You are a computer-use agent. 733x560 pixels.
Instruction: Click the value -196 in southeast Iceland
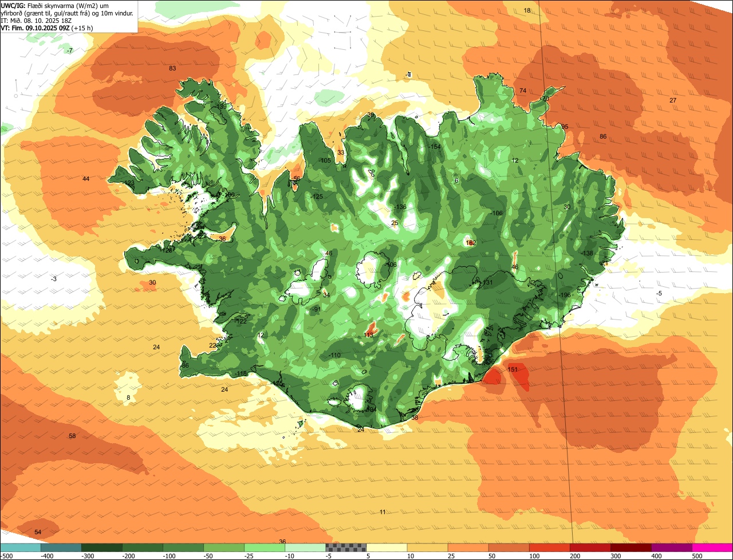pyautogui.click(x=565, y=295)
